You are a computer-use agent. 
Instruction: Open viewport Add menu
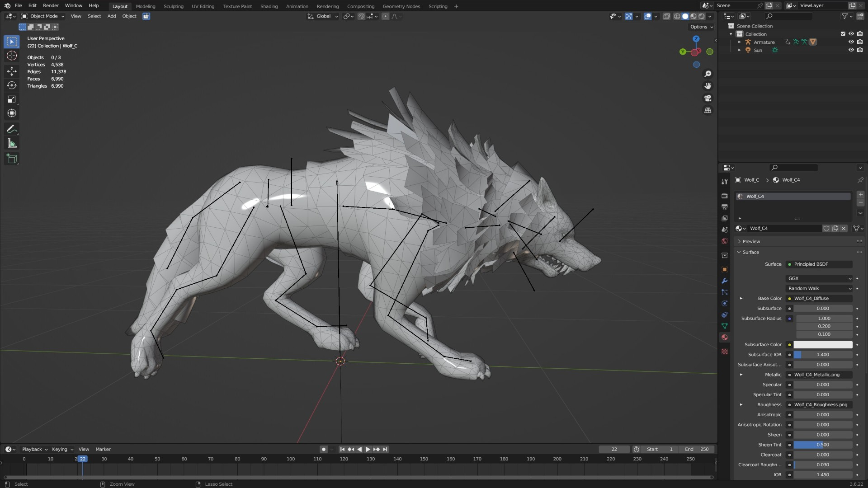point(112,16)
